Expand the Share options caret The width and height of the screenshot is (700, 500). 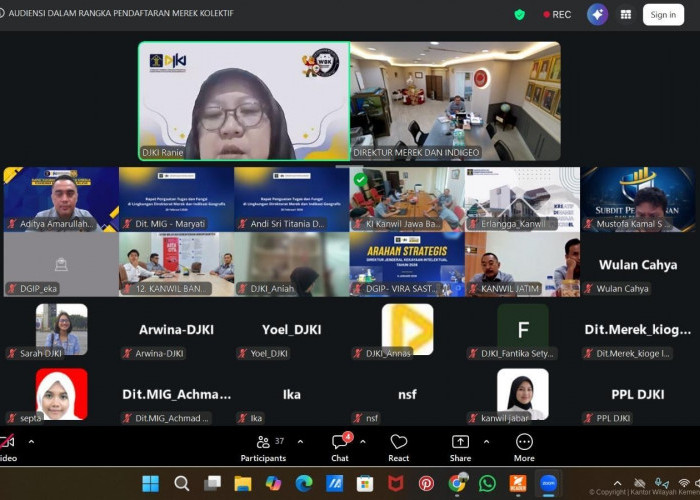(x=487, y=442)
